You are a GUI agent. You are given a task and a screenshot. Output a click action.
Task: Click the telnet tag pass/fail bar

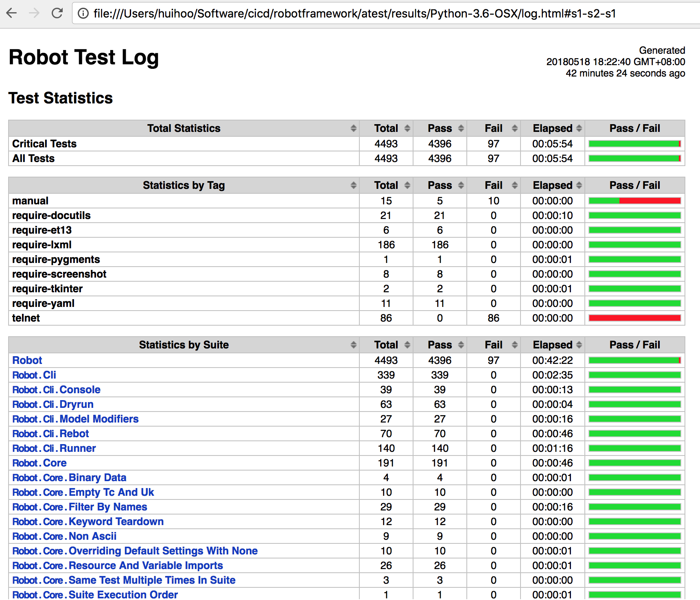click(634, 318)
